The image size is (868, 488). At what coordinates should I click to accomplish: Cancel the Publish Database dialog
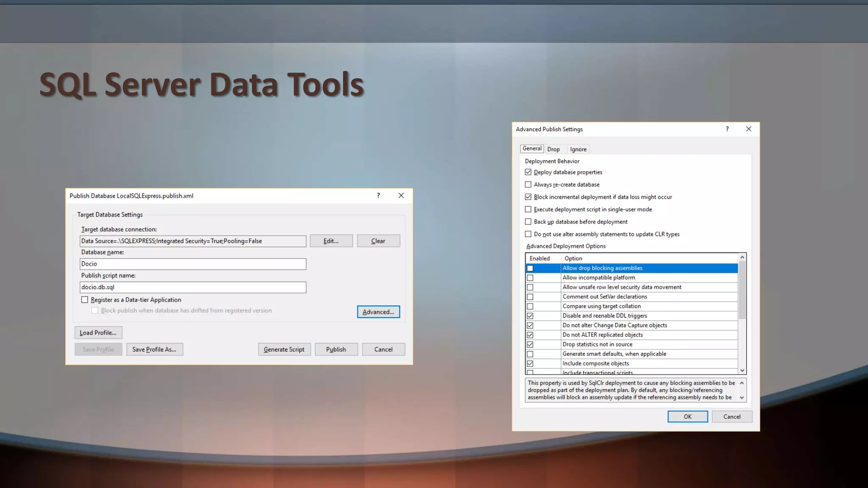(383, 349)
